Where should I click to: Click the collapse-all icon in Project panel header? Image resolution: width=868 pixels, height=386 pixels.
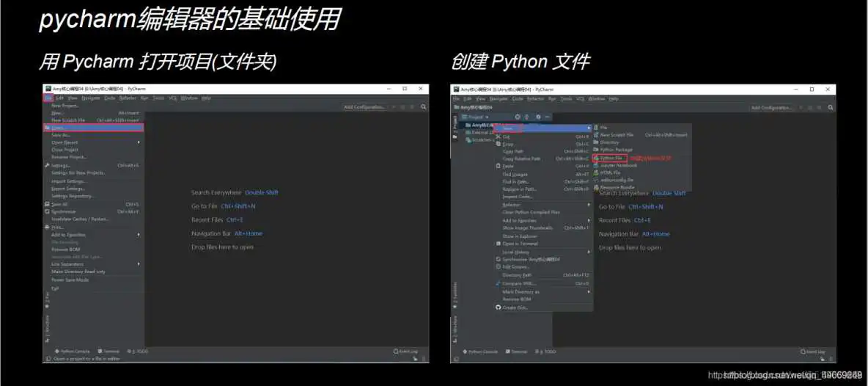click(526, 117)
